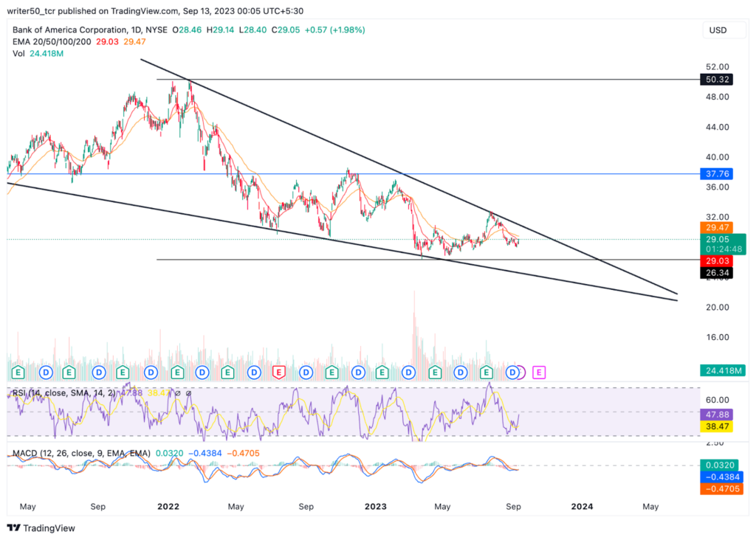Click the June 2021 dividend D marker
Image resolution: width=756 pixels, height=540 pixels.
46,373
